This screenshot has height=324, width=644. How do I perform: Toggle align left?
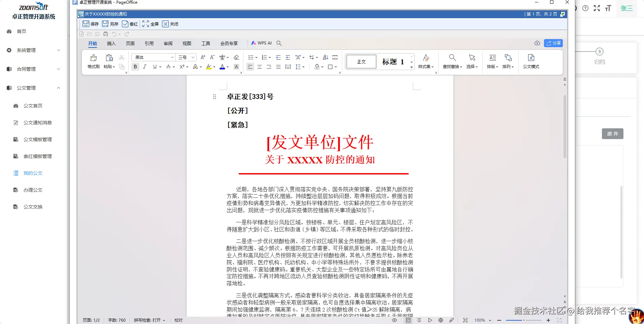pos(250,67)
